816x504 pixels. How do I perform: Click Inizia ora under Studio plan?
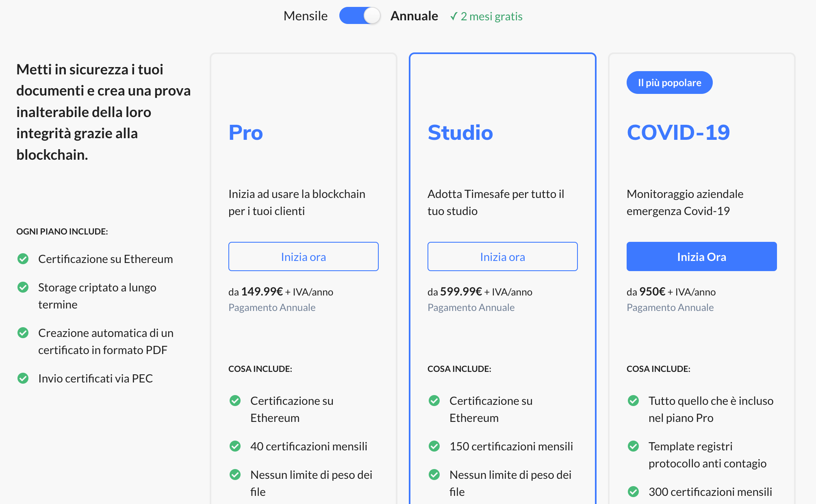coord(502,256)
